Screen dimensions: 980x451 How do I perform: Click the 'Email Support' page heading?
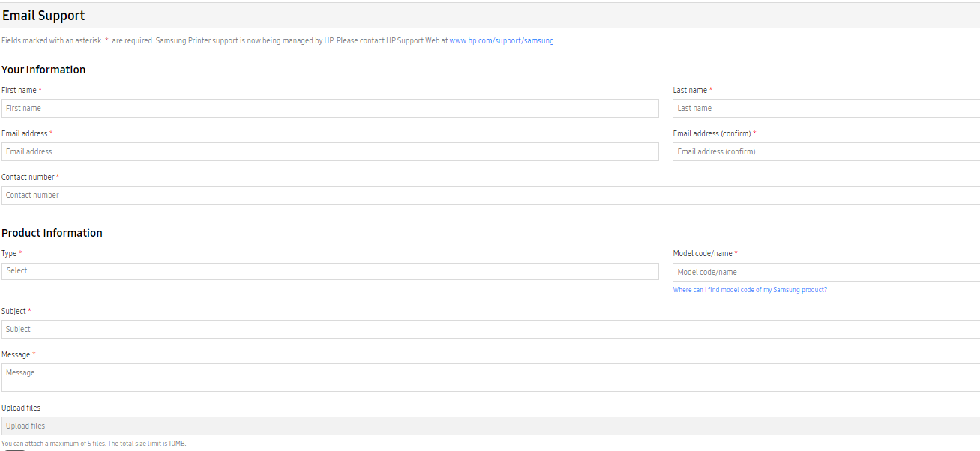tap(43, 16)
